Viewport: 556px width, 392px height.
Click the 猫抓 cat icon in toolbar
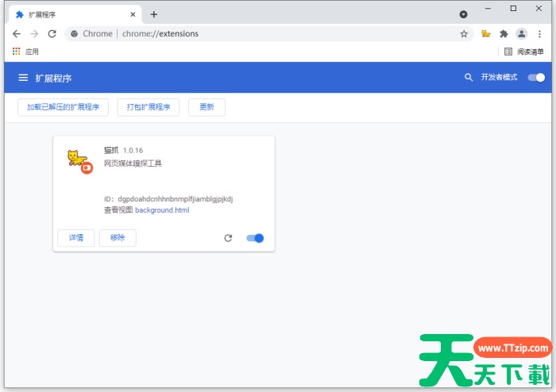pyautogui.click(x=485, y=34)
